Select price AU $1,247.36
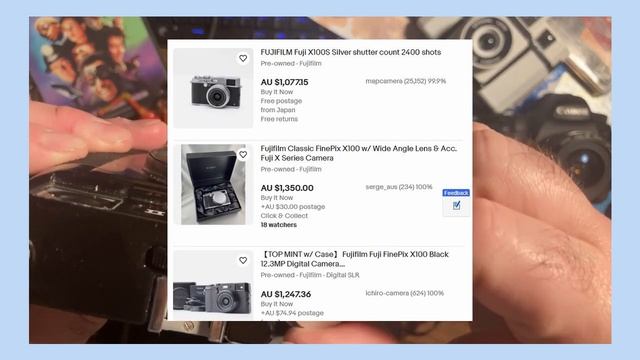Viewport: 640px width, 360px height. point(286,294)
